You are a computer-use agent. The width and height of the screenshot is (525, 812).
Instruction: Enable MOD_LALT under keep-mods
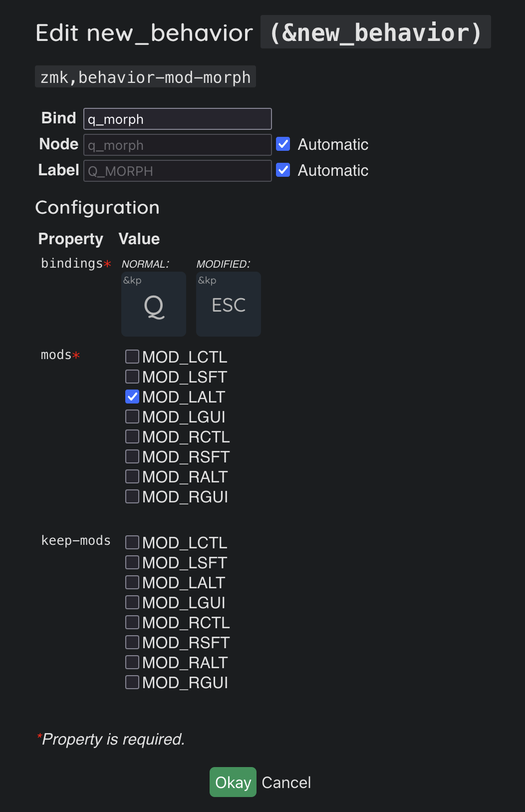click(x=132, y=582)
